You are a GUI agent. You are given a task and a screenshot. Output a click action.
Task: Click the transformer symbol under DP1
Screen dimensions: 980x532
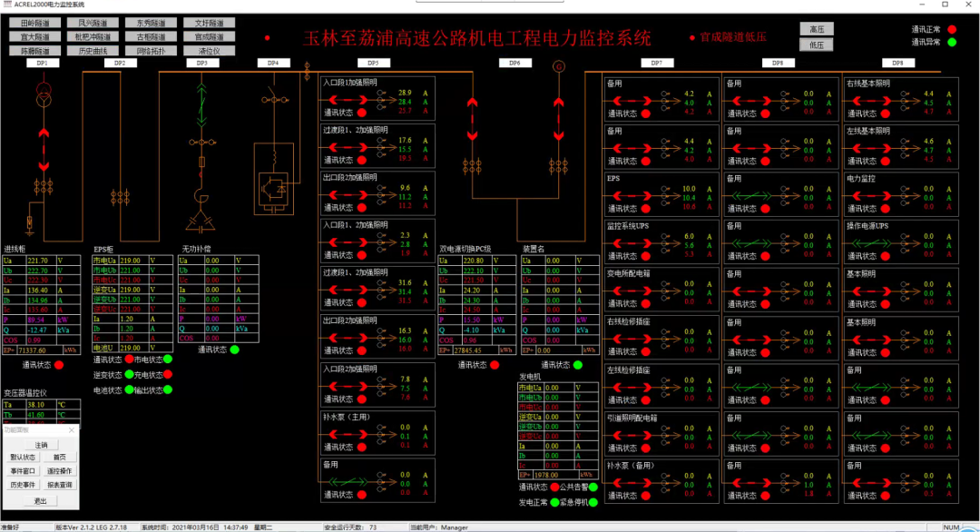click(44, 94)
